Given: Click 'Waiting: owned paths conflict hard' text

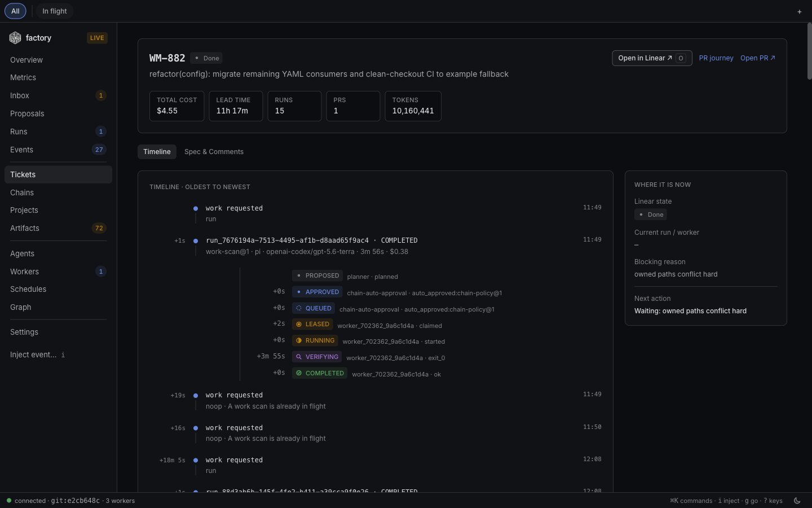Looking at the screenshot, I should coord(690,311).
